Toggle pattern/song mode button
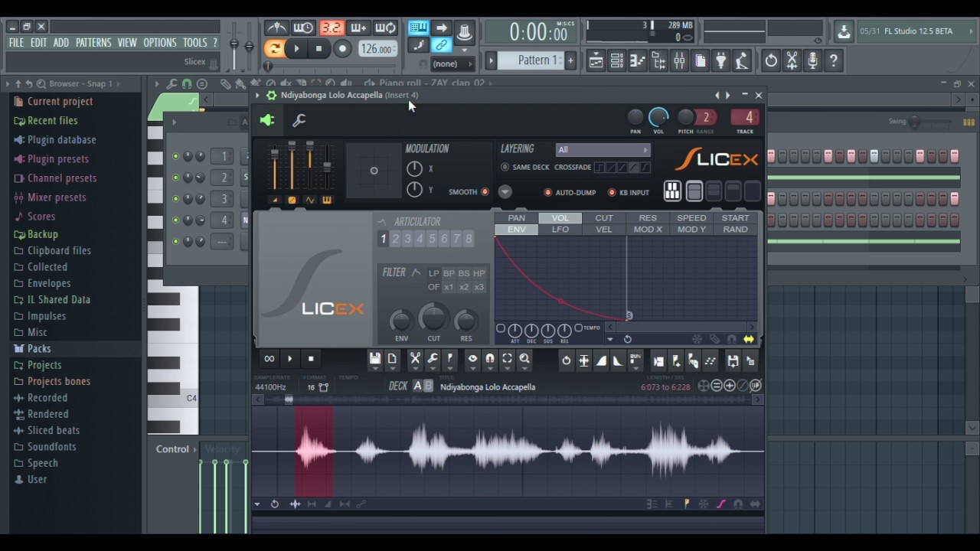Viewport: 980px width, 551px height. click(273, 48)
